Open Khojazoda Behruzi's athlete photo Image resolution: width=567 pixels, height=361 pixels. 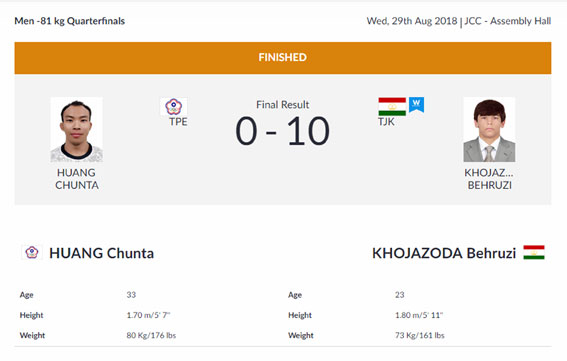pyautogui.click(x=489, y=129)
